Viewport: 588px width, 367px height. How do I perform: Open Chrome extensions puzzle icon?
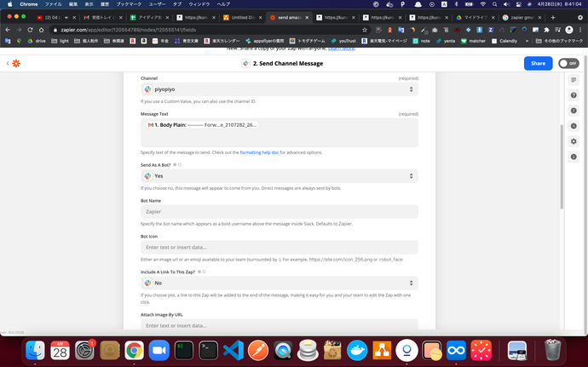pyautogui.click(x=547, y=30)
